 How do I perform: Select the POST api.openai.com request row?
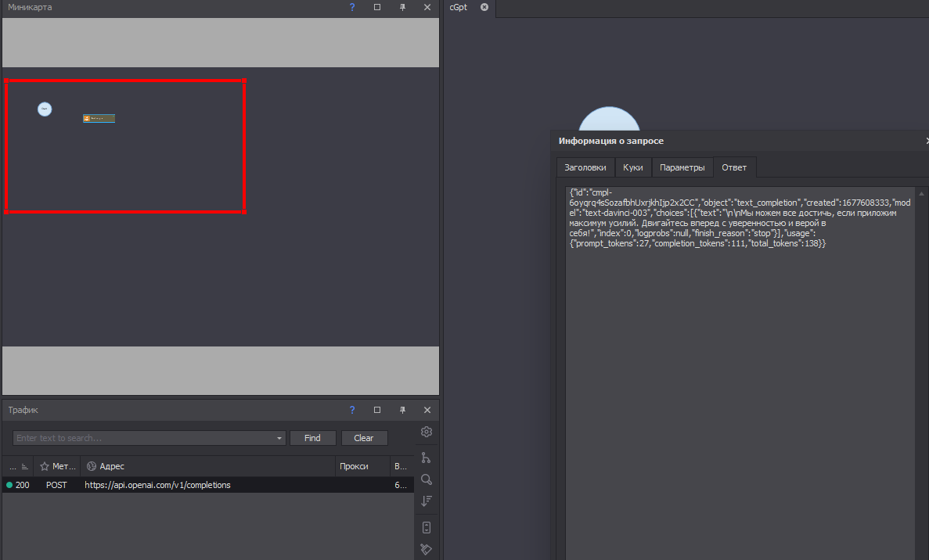[157, 485]
